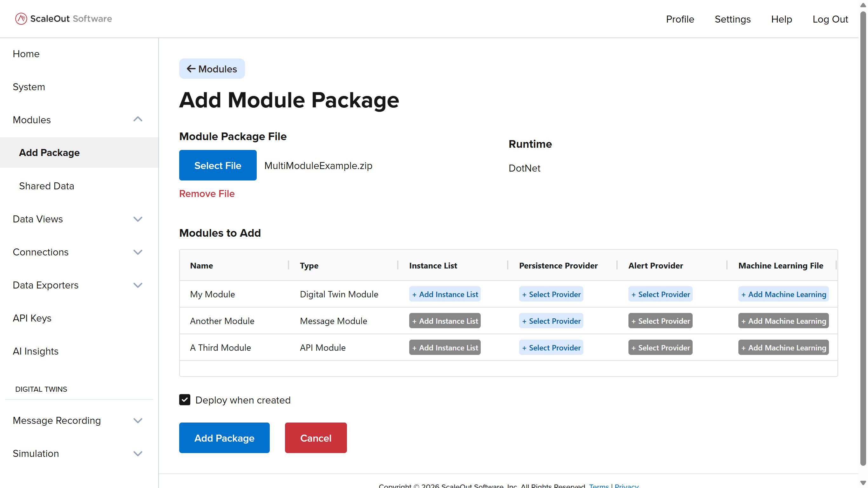Click the Instance List column header
Image resolution: width=868 pixels, height=488 pixels.
coord(433,266)
